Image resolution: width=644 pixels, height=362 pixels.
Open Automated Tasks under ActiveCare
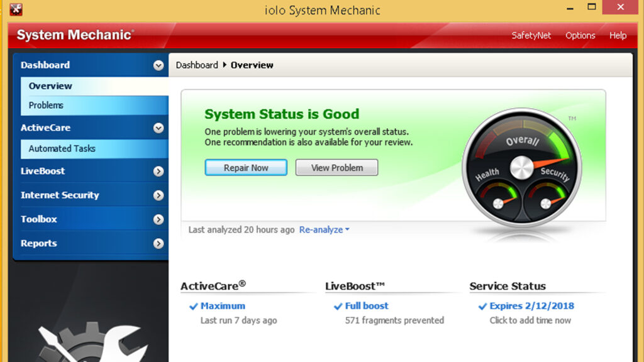(94, 148)
